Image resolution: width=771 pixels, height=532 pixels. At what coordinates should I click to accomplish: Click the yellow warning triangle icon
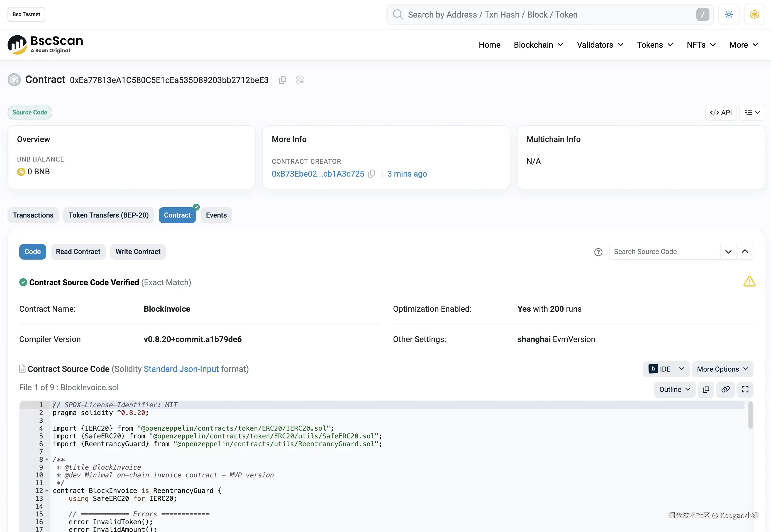pos(749,282)
